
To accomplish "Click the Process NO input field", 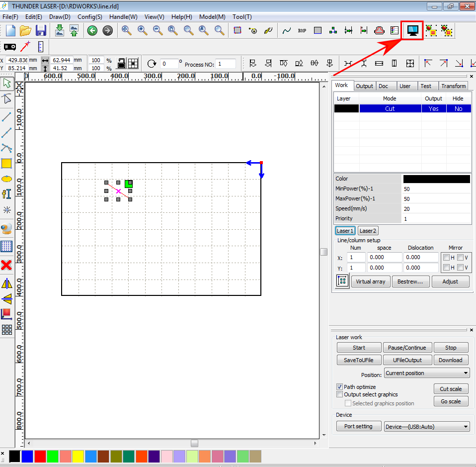I will click(x=226, y=64).
